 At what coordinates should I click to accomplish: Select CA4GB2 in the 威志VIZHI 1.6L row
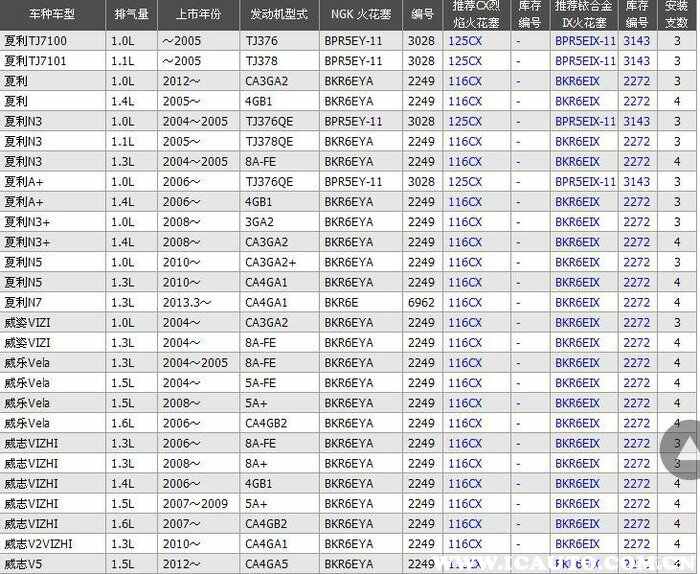click(266, 524)
